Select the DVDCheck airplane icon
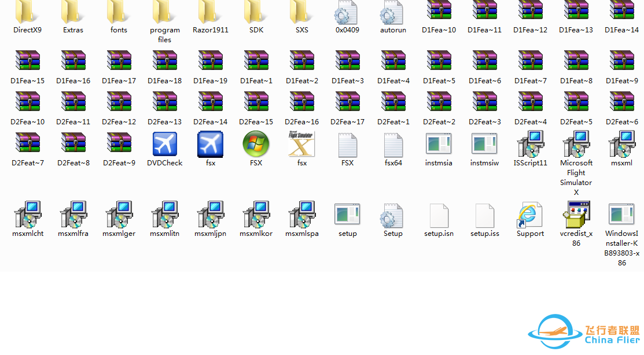 pos(164,145)
